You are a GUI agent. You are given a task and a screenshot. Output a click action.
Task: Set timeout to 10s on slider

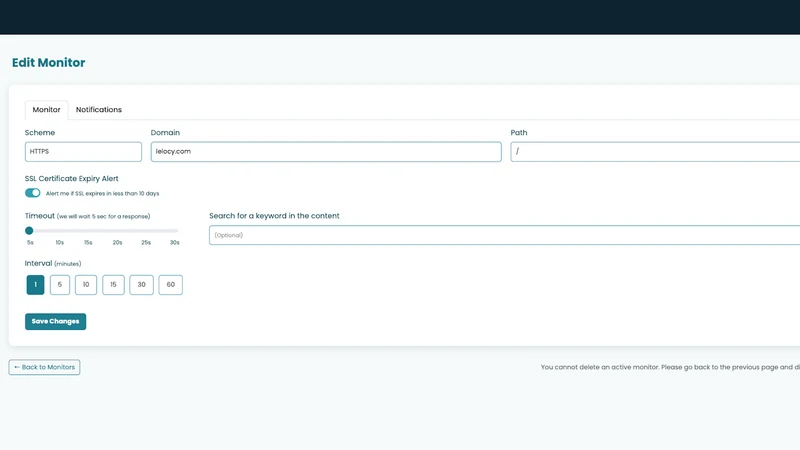click(x=59, y=231)
